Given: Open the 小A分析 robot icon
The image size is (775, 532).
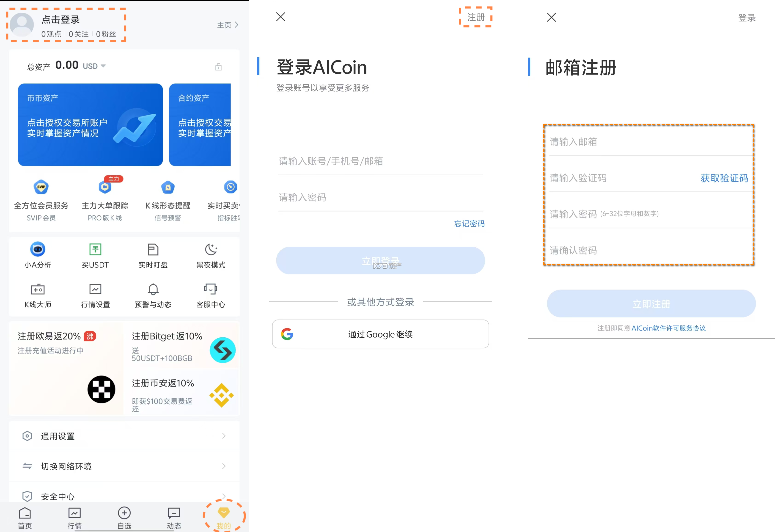Looking at the screenshot, I should click(38, 249).
